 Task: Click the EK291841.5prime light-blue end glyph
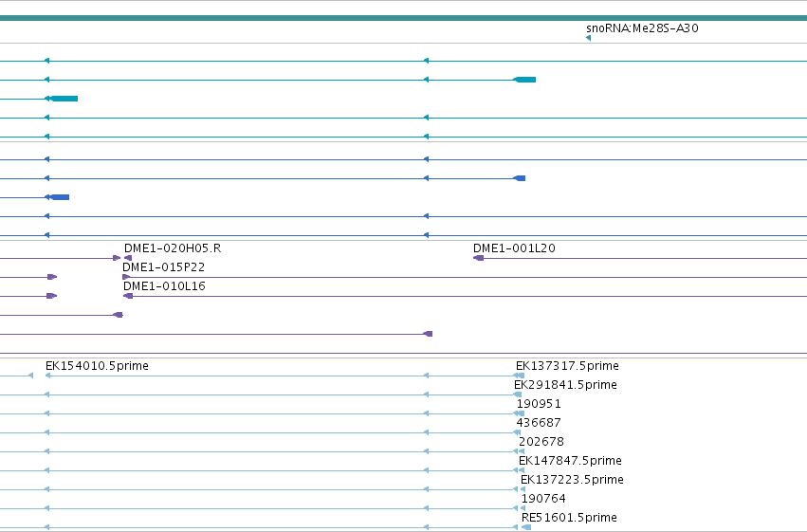(518, 395)
